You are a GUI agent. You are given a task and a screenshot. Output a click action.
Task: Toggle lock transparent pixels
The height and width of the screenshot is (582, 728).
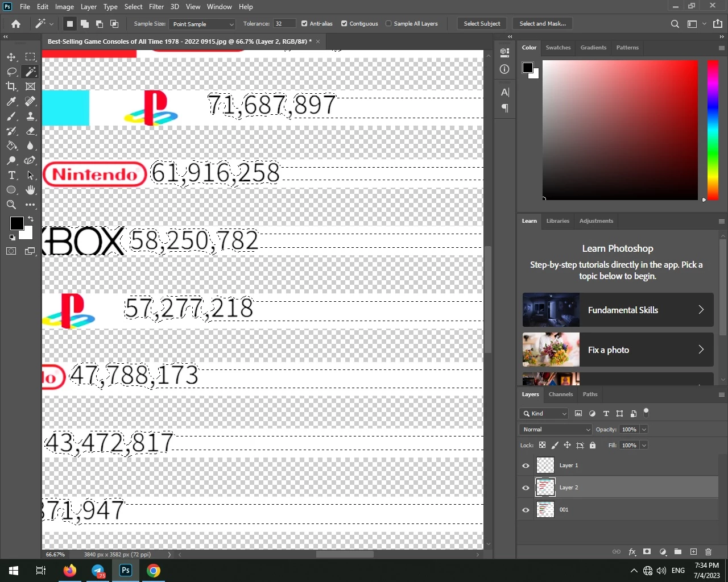(x=543, y=446)
